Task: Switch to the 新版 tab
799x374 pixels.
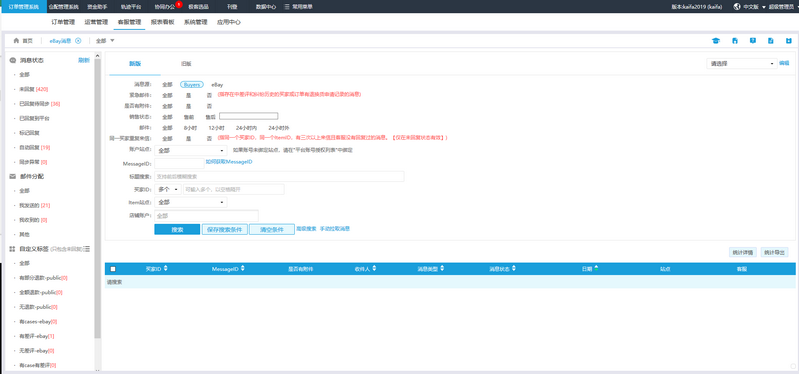Action: tap(135, 64)
